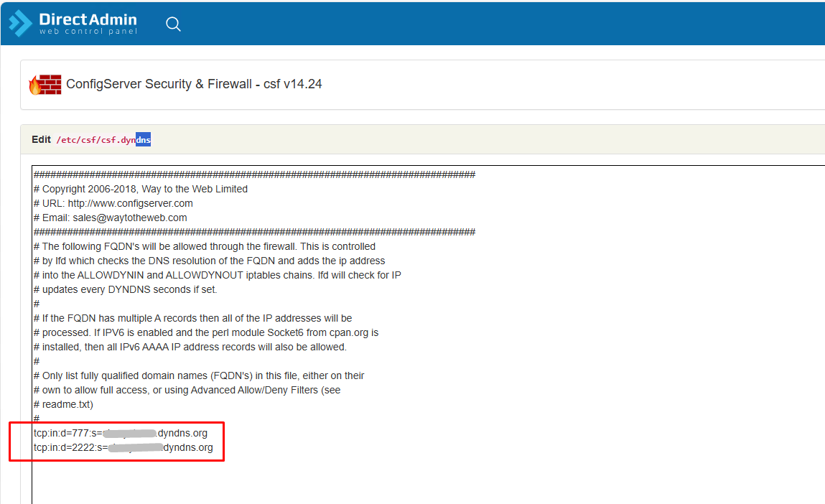Click the line mentioning perl module Socket6
Viewport: 825px width, 504px height.
tap(206, 332)
